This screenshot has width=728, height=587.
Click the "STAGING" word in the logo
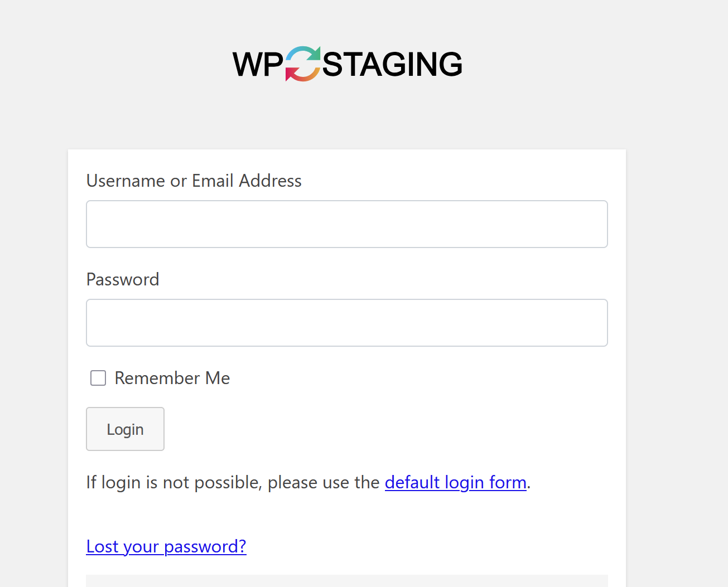point(392,65)
